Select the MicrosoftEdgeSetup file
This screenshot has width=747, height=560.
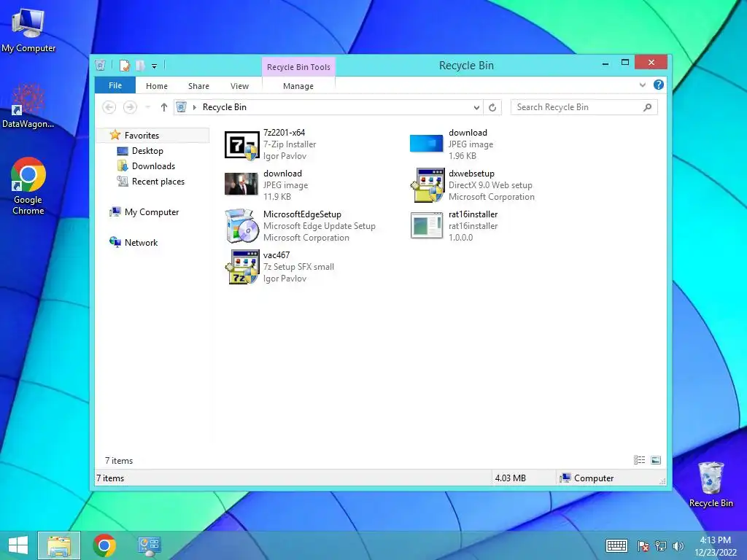300,226
